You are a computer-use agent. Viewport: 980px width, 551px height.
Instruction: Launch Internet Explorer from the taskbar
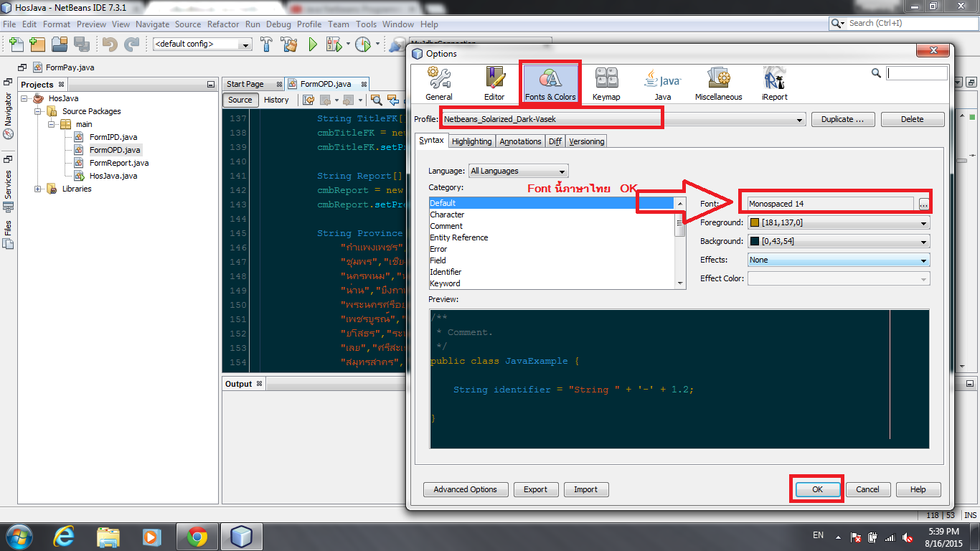pos(64,537)
